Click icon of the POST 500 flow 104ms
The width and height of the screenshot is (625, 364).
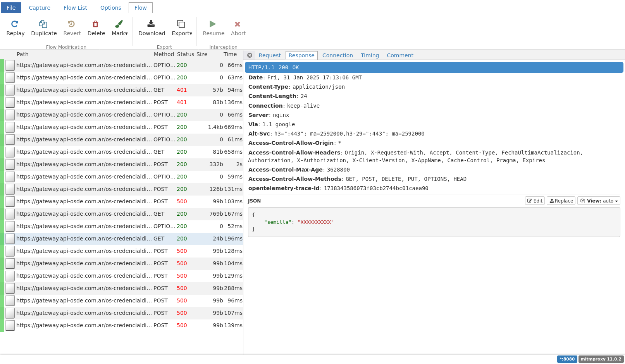click(x=10, y=263)
